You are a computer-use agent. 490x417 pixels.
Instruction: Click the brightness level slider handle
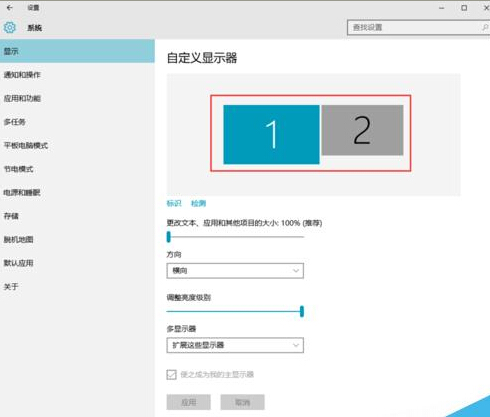(x=302, y=311)
